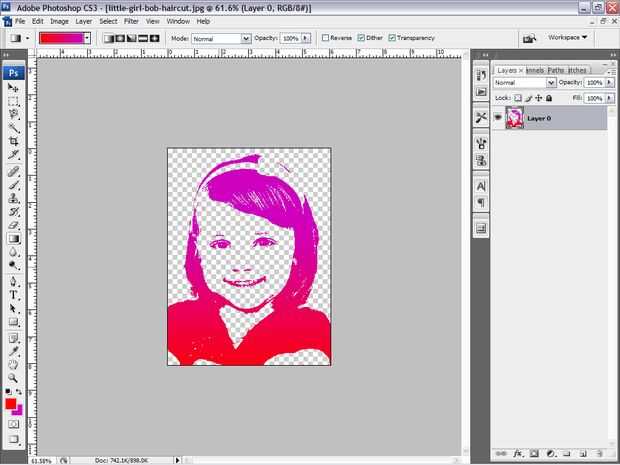Click the delete layer trash icon
The height and width of the screenshot is (465, 620).
(x=597, y=454)
